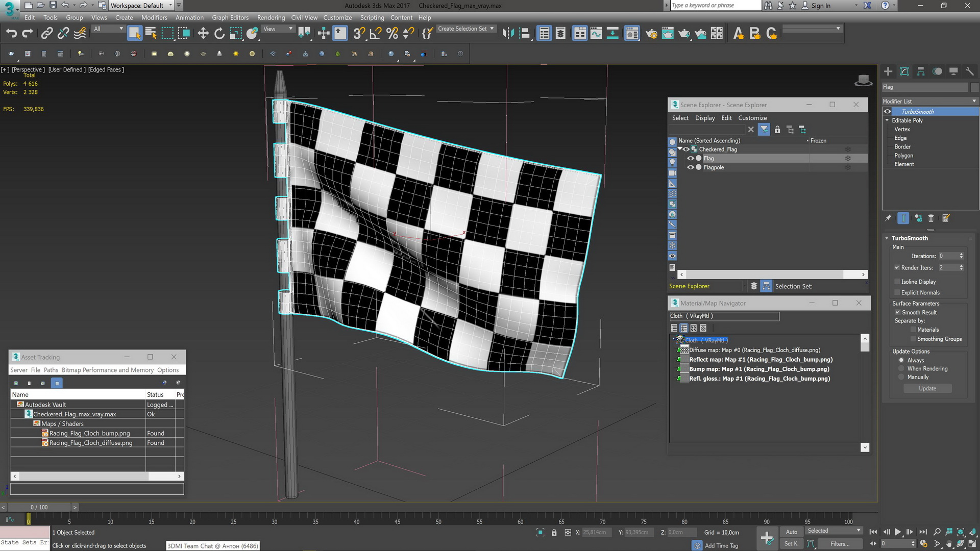This screenshot has width=980, height=551.
Task: Click Sign In at the top
Action: click(821, 6)
